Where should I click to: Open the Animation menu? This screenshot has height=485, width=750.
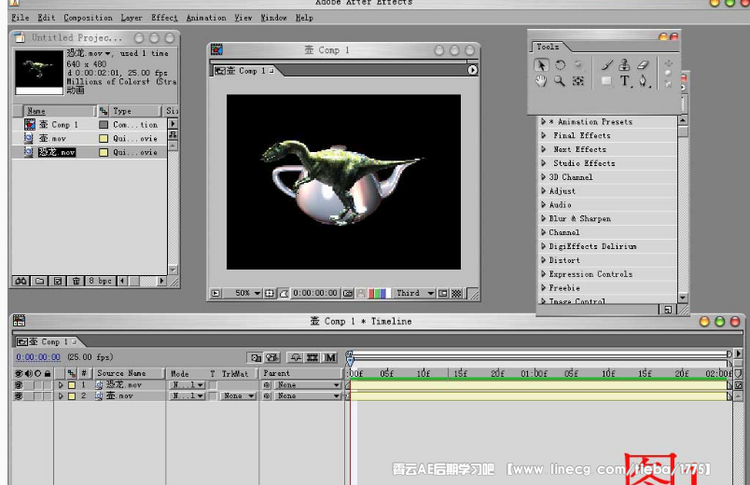coord(206,18)
